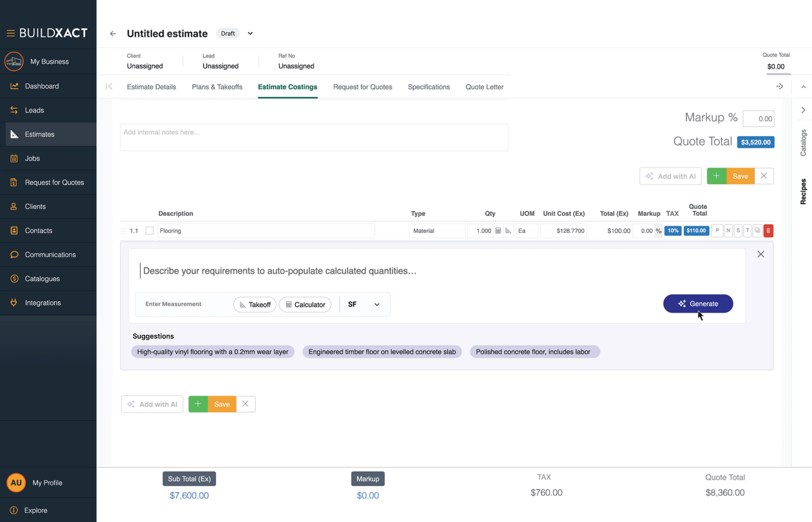This screenshot has width=812, height=522.
Task: Open the Quote Letter tab
Action: click(x=485, y=87)
